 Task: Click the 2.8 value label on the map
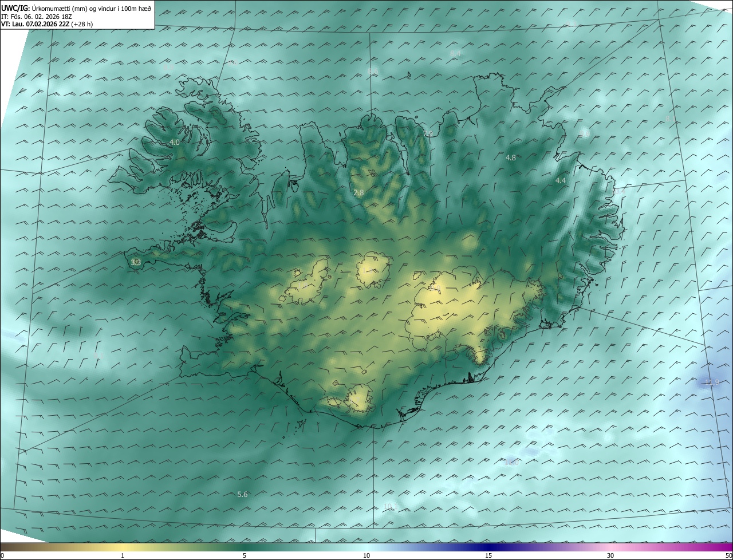[x=358, y=193]
